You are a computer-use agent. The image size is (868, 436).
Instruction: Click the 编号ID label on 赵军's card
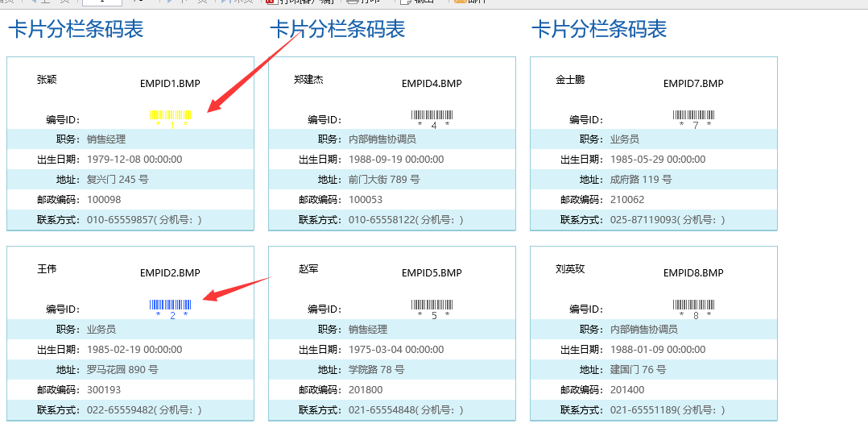point(325,309)
